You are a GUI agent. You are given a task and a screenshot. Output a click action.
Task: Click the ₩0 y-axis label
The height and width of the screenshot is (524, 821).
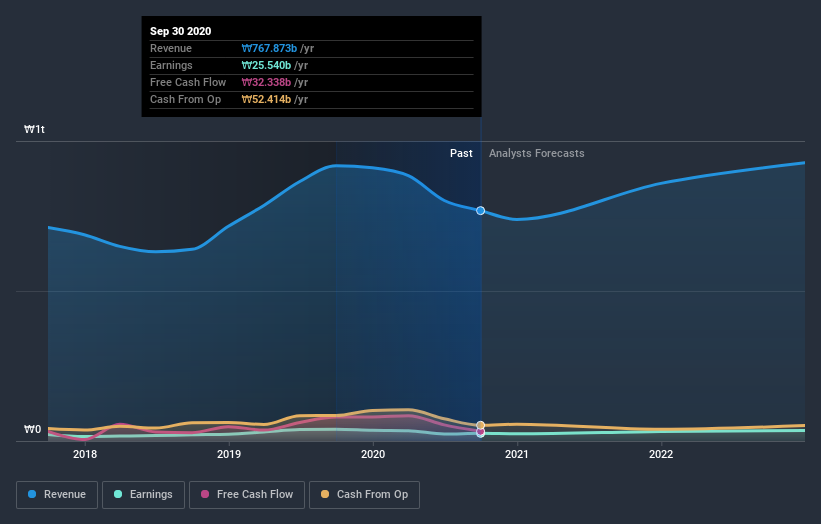pyautogui.click(x=32, y=429)
